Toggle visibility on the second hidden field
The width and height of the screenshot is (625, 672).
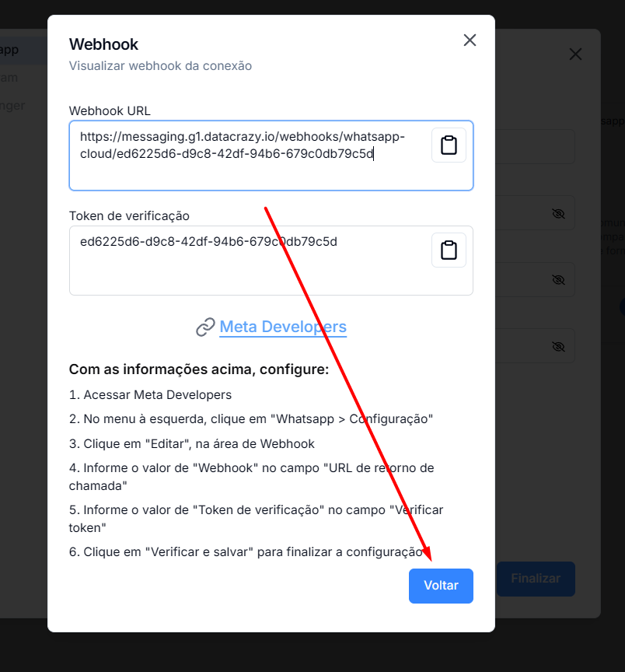559,279
